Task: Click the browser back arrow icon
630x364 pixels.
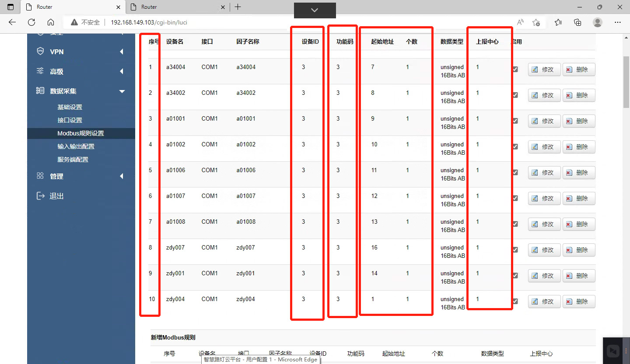Action: pyautogui.click(x=12, y=22)
